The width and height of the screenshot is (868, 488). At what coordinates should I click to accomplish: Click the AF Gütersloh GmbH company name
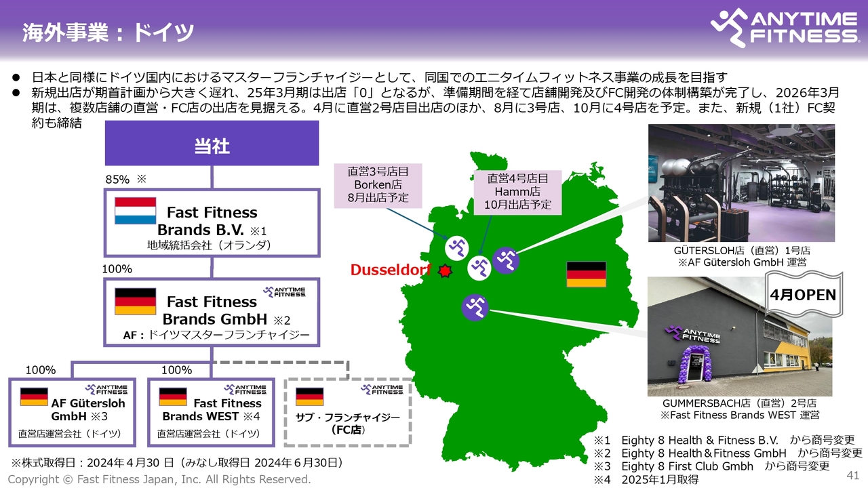(87, 409)
